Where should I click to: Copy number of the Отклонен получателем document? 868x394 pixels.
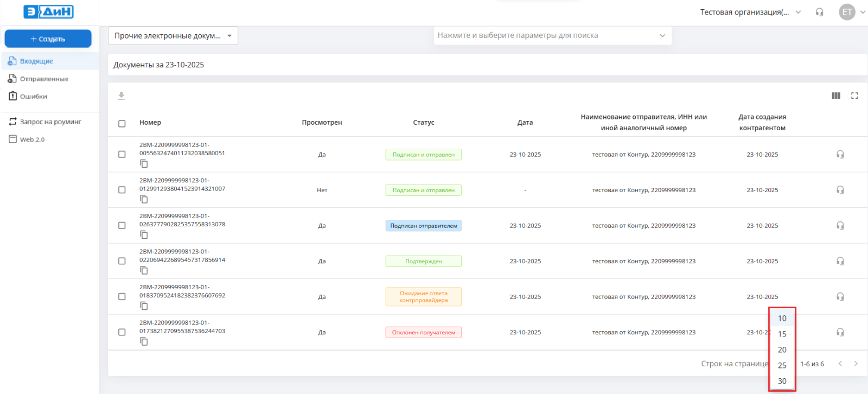pyautogui.click(x=144, y=341)
